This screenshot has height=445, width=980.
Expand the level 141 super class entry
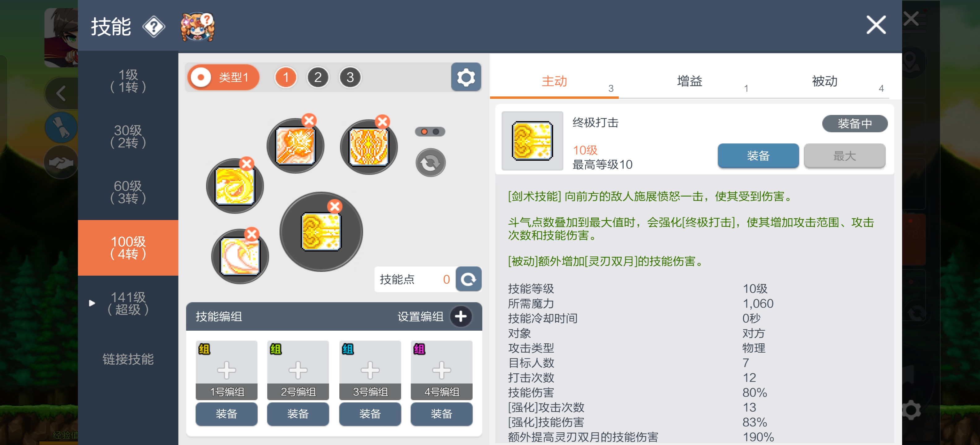(x=128, y=303)
